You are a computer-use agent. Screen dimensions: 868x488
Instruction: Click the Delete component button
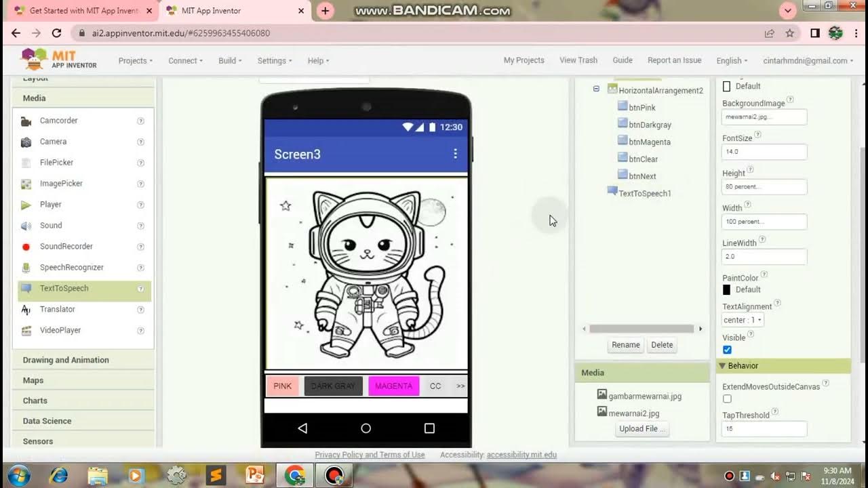click(662, 345)
